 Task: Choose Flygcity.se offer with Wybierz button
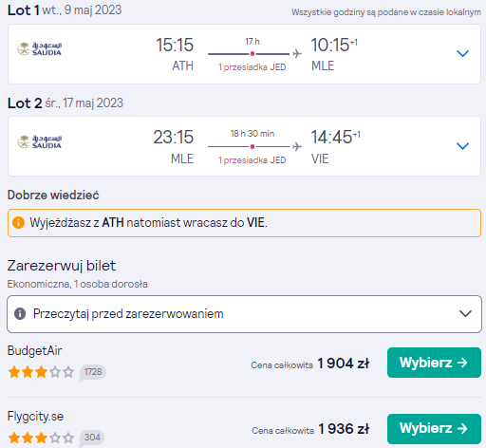(434, 429)
